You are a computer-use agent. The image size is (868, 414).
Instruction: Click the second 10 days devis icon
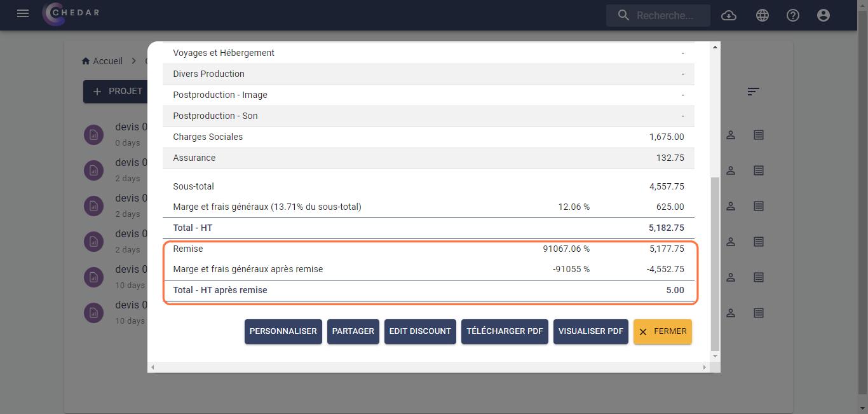(94, 313)
